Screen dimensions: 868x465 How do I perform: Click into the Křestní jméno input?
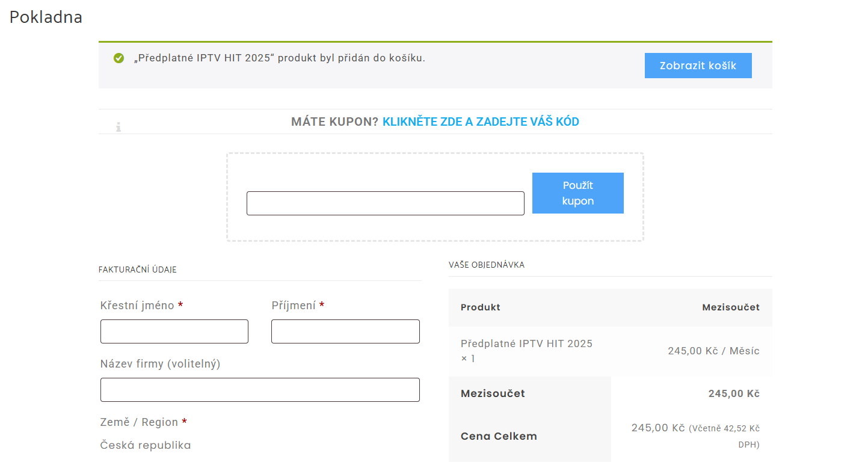click(174, 331)
